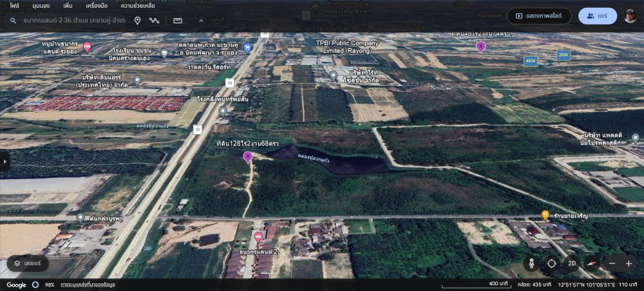Expand the left side panel arrow
The height and width of the screenshot is (291, 644).
point(5,162)
